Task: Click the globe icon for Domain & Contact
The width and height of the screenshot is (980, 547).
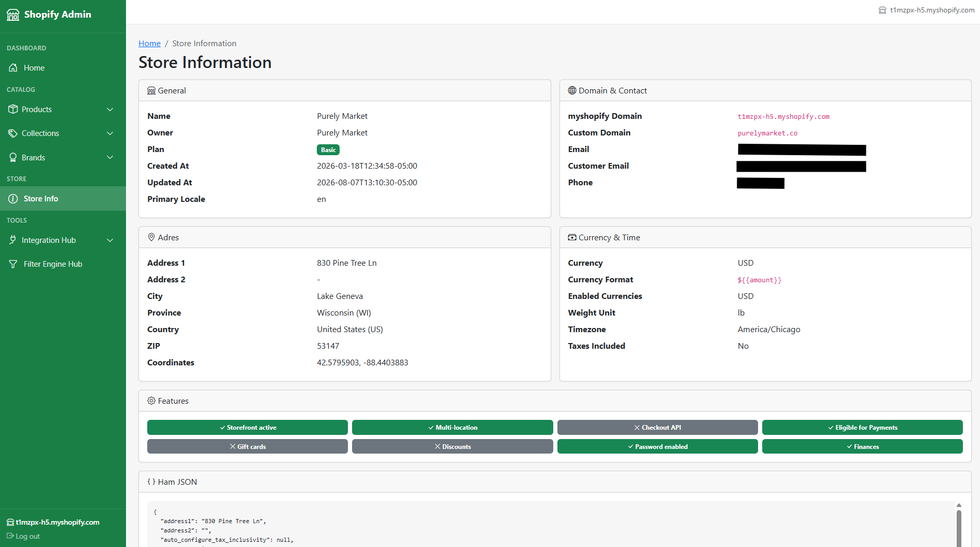Action: (x=572, y=91)
